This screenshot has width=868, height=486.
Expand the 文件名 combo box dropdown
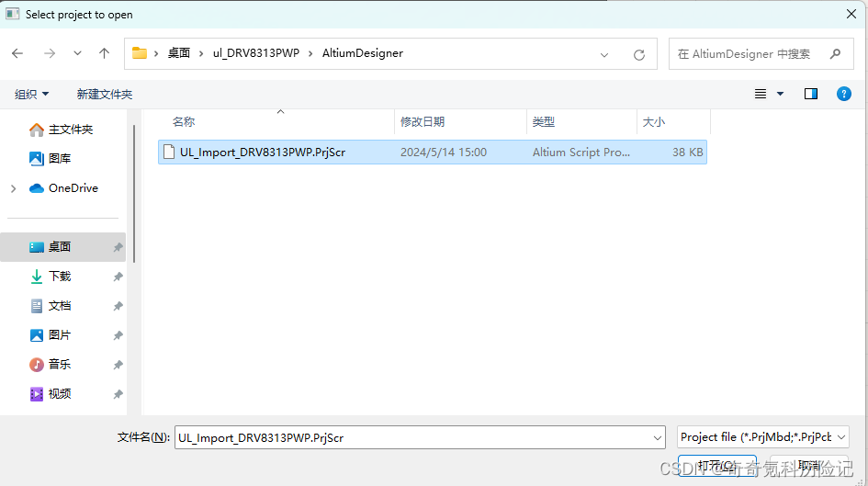tap(658, 438)
